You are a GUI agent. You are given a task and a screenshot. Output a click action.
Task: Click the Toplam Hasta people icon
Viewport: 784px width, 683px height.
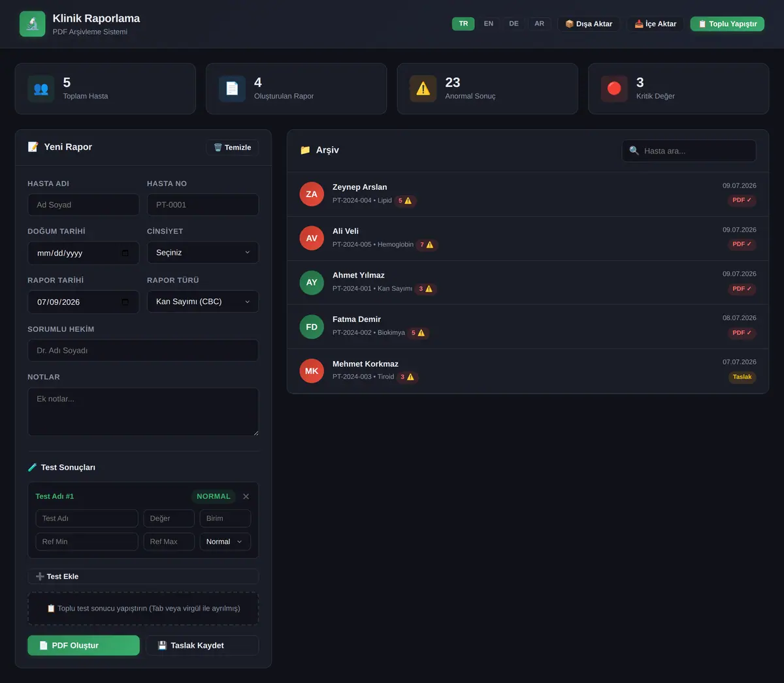41,89
